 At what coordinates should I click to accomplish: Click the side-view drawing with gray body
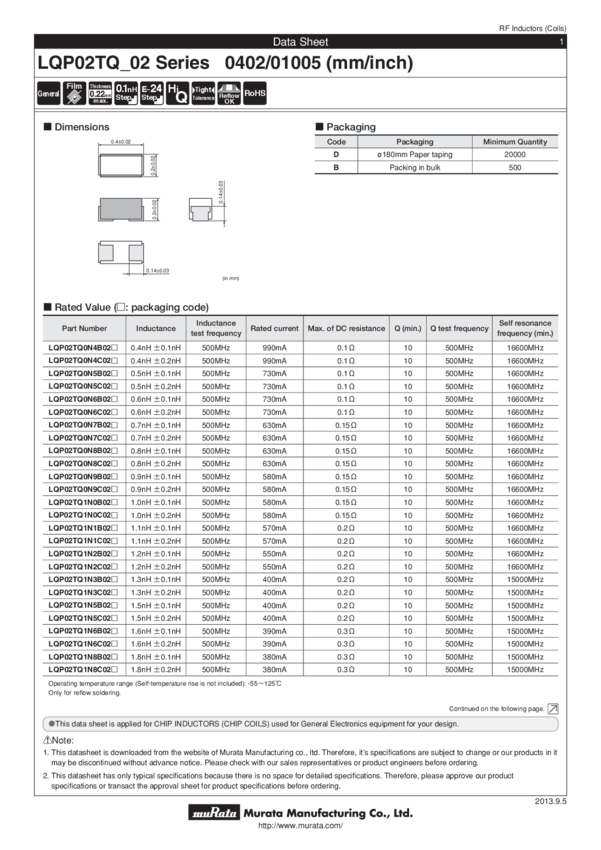tap(121, 209)
